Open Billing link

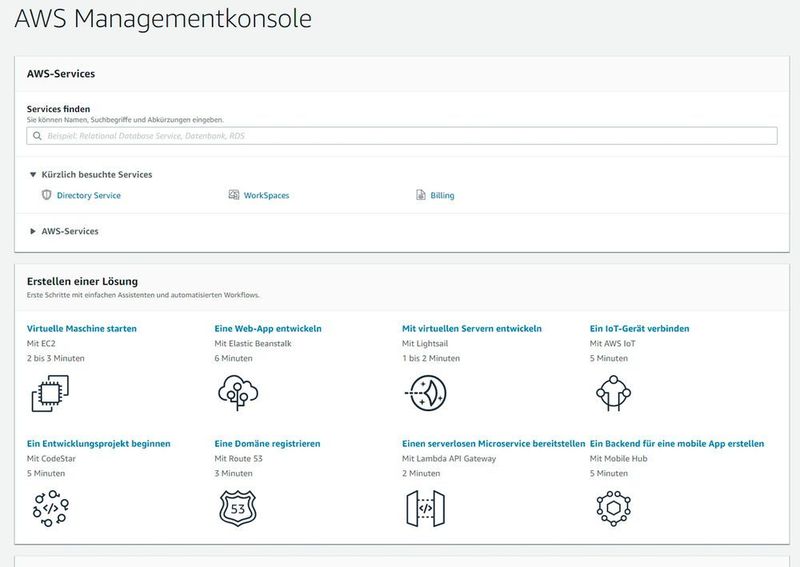(x=442, y=195)
